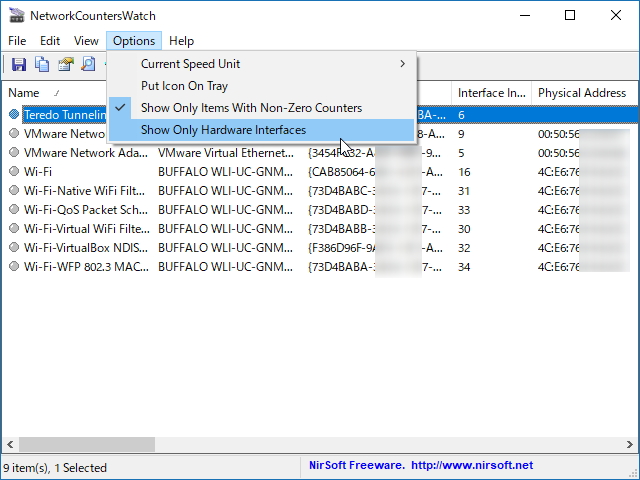Open the View menu
Screen dimensions: 640x480
[86, 41]
